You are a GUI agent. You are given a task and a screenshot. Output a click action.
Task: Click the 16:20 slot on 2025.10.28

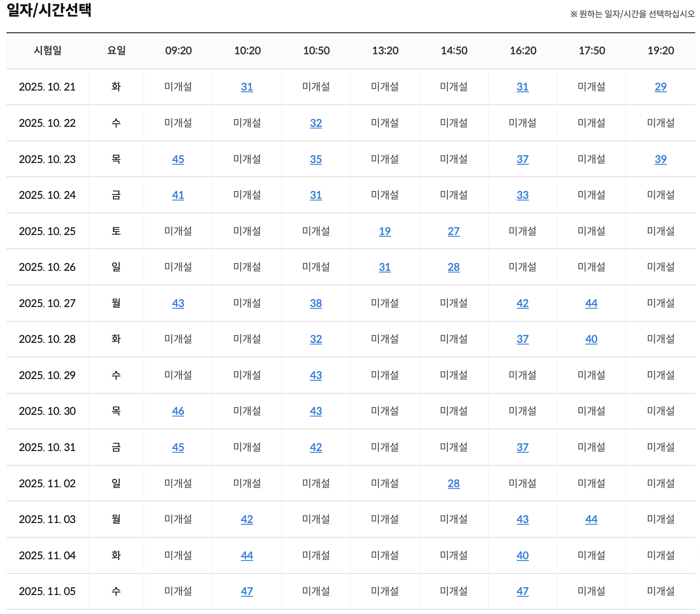(x=523, y=339)
